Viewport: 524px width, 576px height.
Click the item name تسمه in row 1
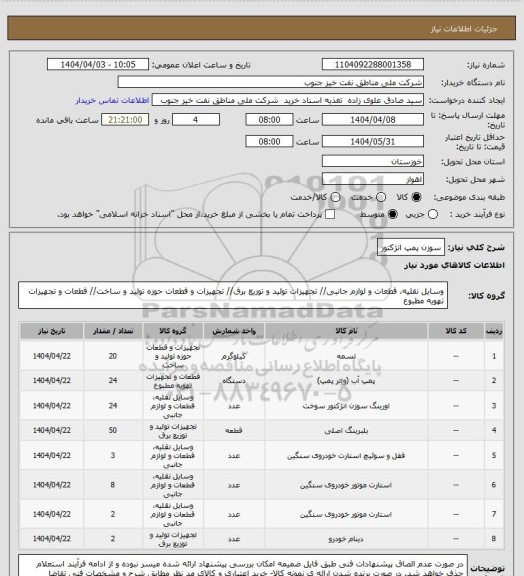pos(346,356)
